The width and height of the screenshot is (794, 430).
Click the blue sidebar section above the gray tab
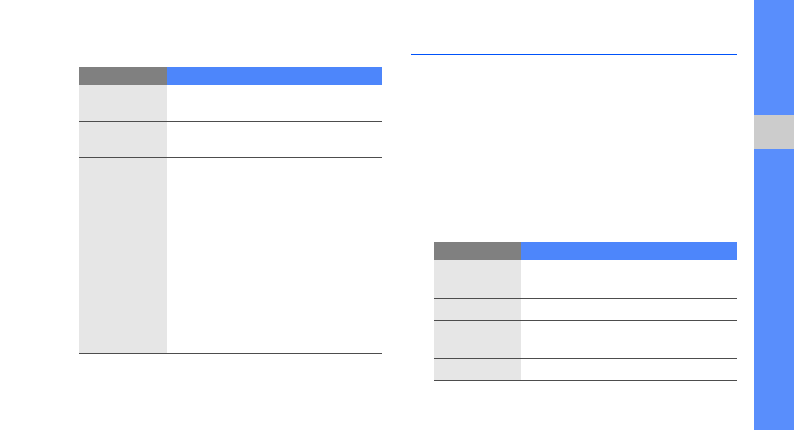[x=773, y=57]
